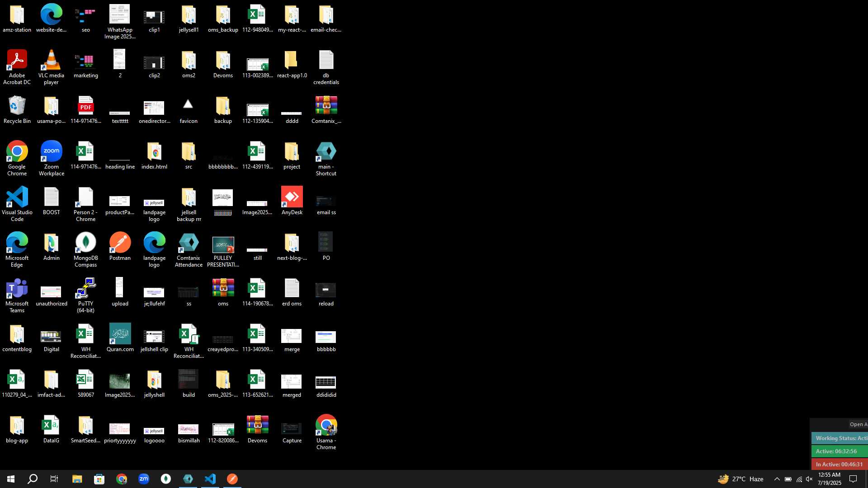
Task: Open the Devoms WinRAR archive
Action: (258, 429)
